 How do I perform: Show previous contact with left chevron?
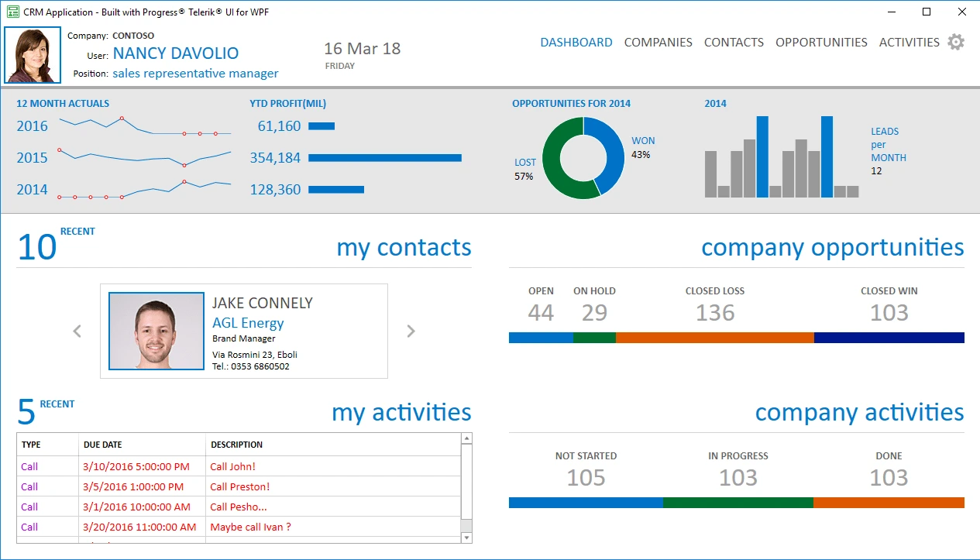pos(77,332)
